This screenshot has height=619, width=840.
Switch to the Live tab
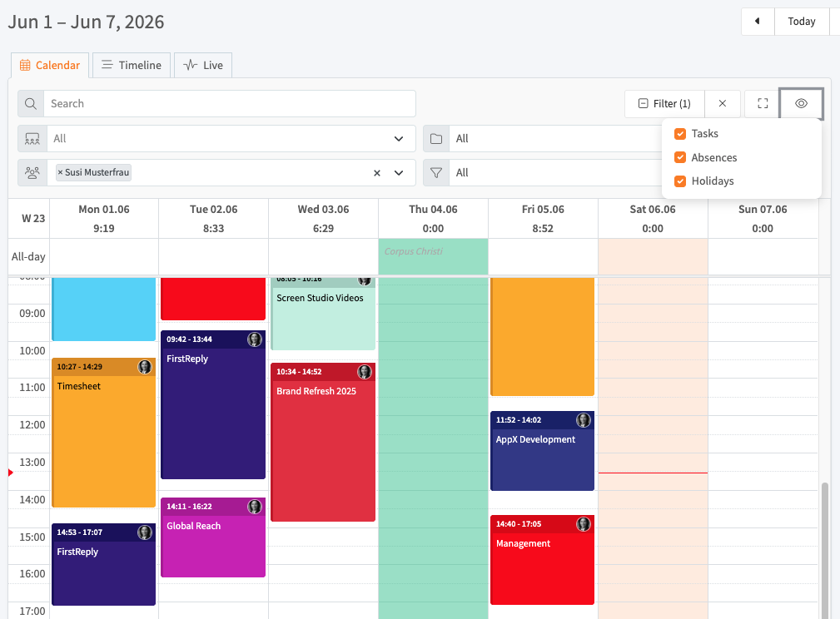pyautogui.click(x=203, y=66)
